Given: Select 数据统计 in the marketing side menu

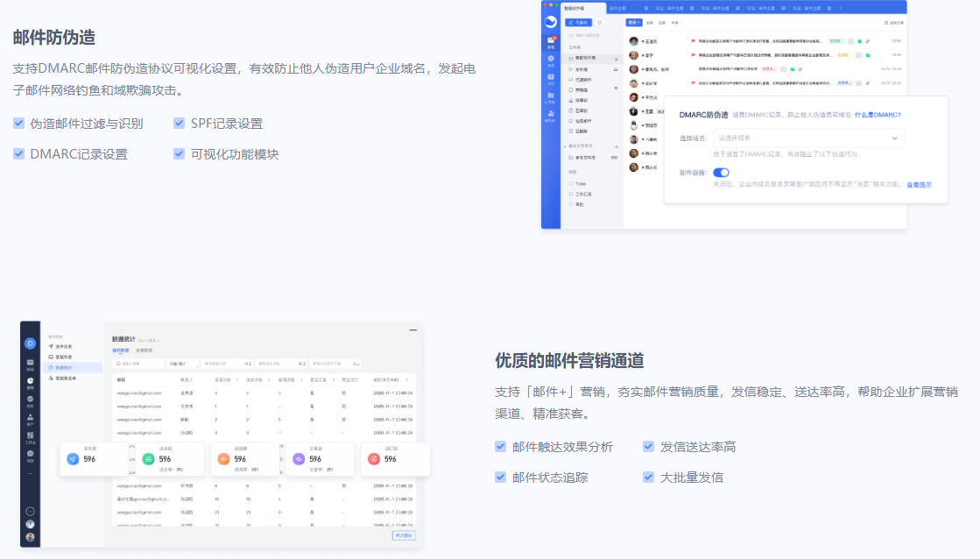Looking at the screenshot, I should (64, 367).
